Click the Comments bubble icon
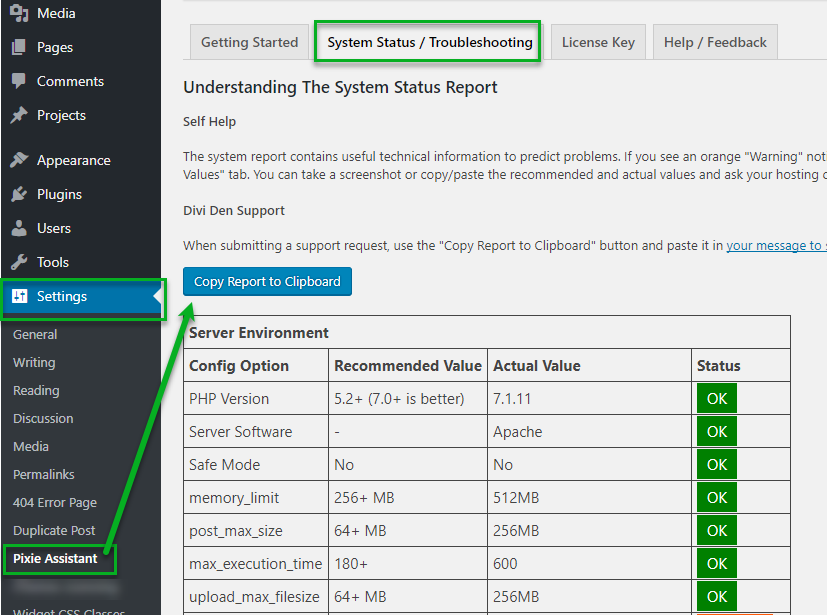 coord(19,81)
